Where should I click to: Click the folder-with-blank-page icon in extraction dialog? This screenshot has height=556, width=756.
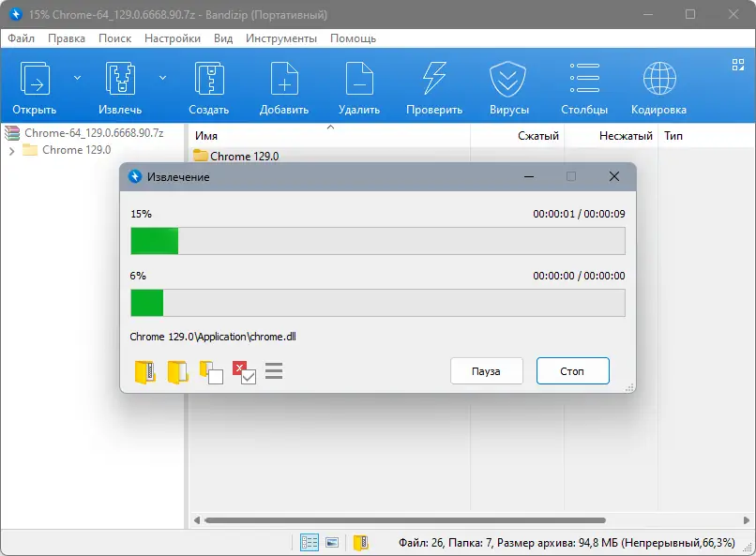point(211,372)
